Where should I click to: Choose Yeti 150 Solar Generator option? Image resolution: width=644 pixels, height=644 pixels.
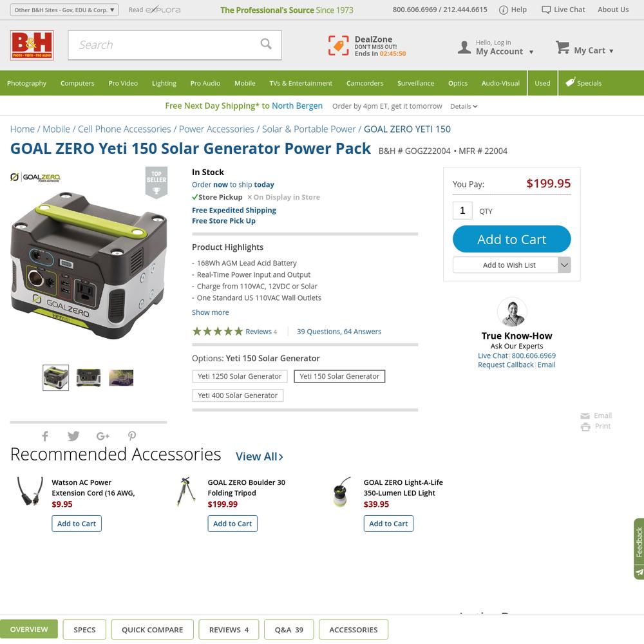pos(339,376)
